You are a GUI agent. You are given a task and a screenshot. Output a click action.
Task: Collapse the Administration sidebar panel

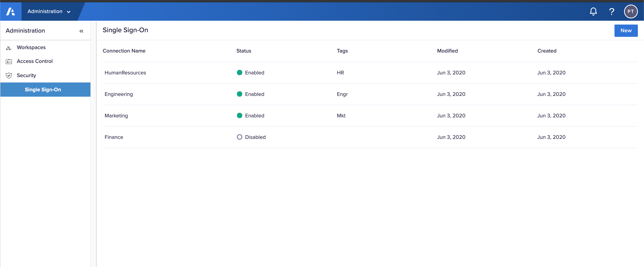click(81, 31)
